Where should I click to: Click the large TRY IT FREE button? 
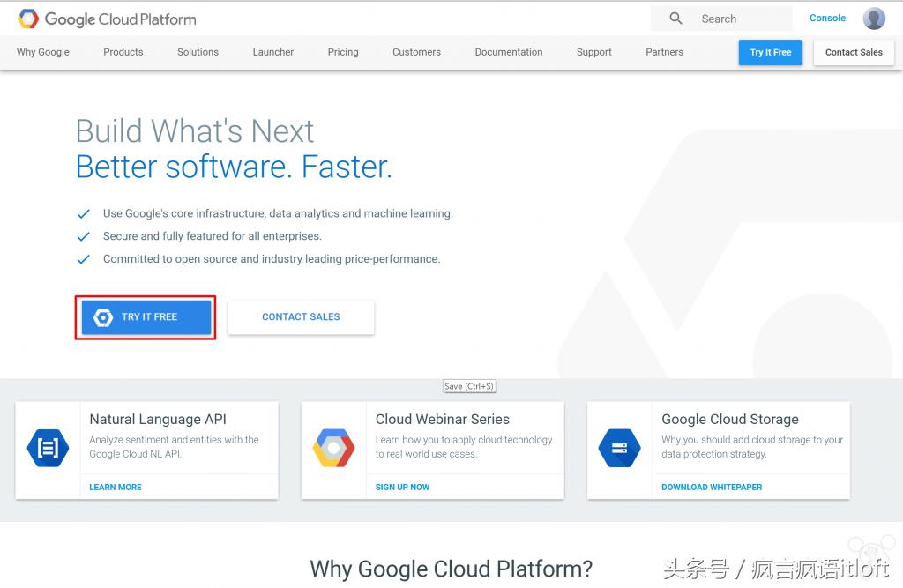146,316
